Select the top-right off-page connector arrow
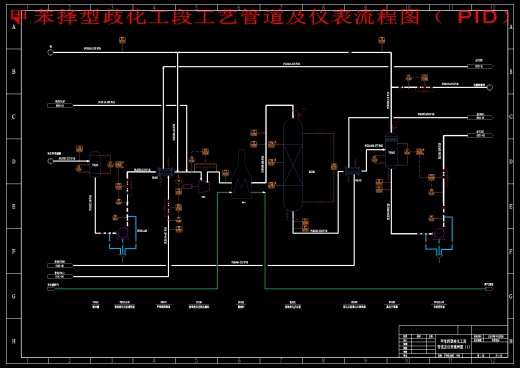Screen dimensions: 520x368 tap(480, 66)
